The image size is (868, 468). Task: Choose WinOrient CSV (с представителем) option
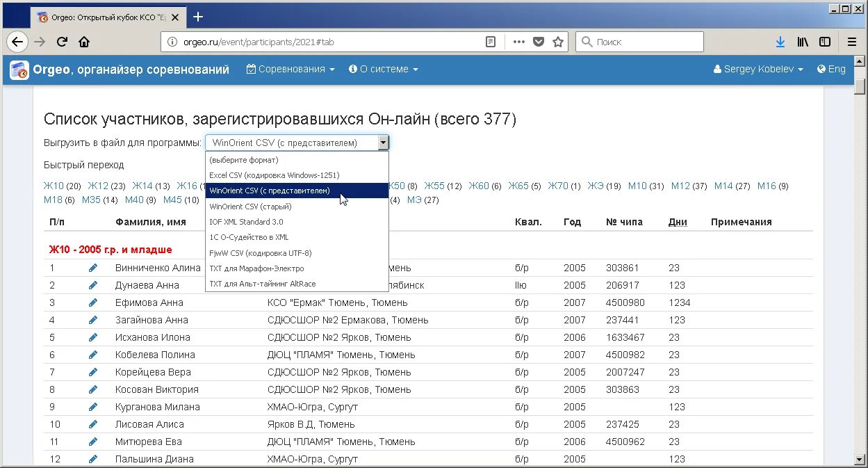297,191
